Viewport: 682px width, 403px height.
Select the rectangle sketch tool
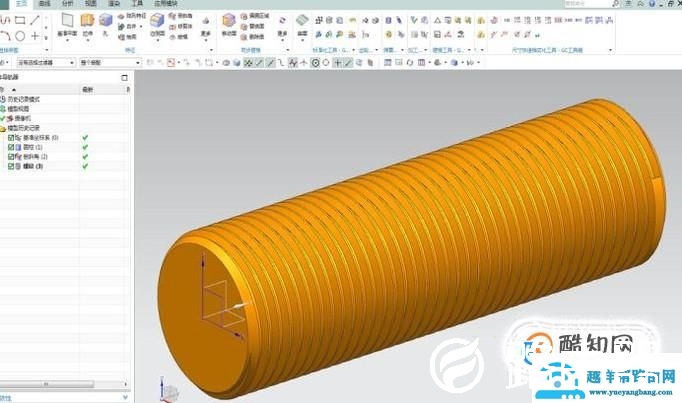tap(19, 19)
